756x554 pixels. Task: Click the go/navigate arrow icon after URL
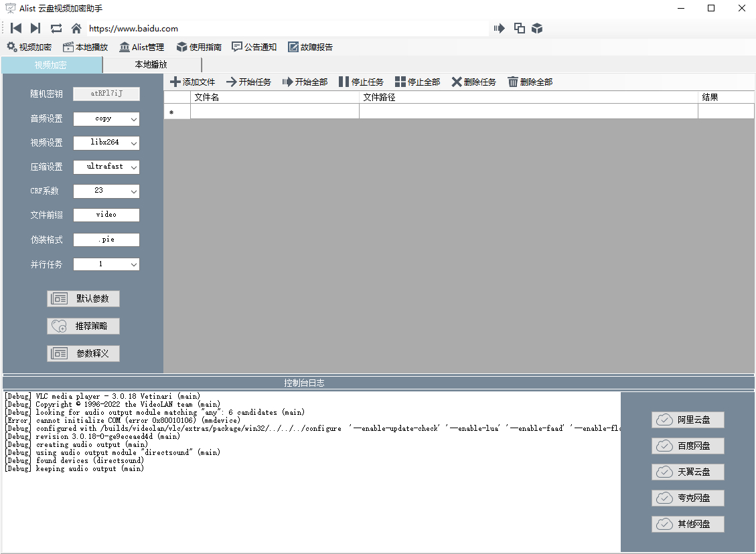[x=499, y=28]
